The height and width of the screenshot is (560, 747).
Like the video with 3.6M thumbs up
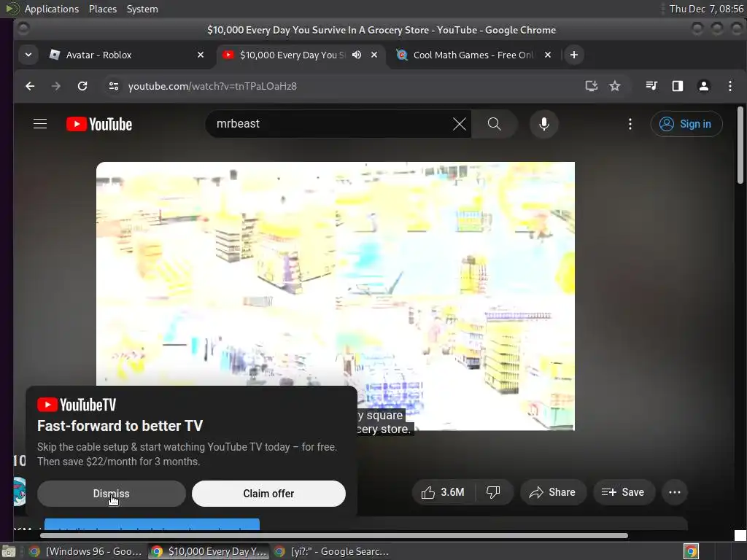(x=444, y=492)
